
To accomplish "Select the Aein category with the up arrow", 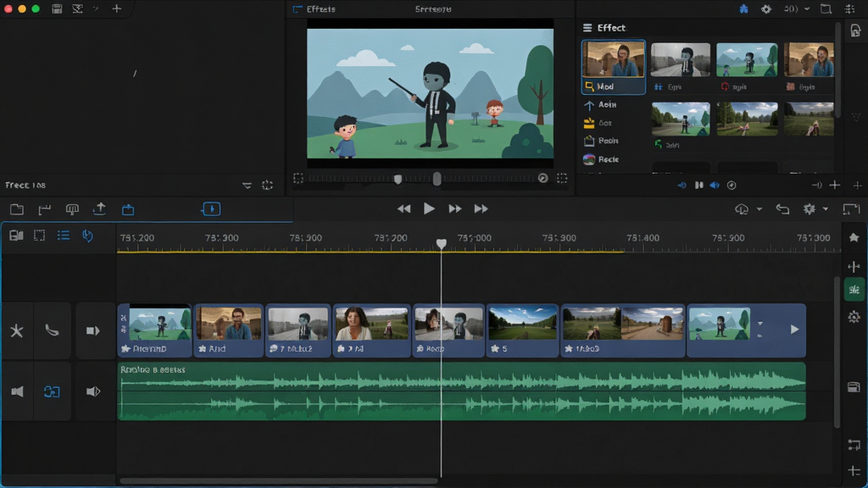I will click(600, 104).
